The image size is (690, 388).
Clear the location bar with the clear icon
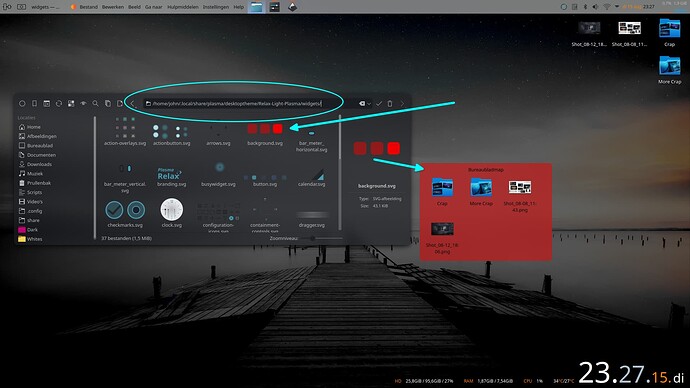(x=362, y=103)
